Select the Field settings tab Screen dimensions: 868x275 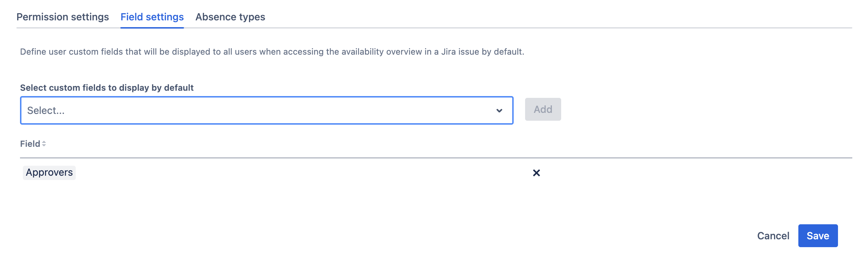[x=152, y=17]
